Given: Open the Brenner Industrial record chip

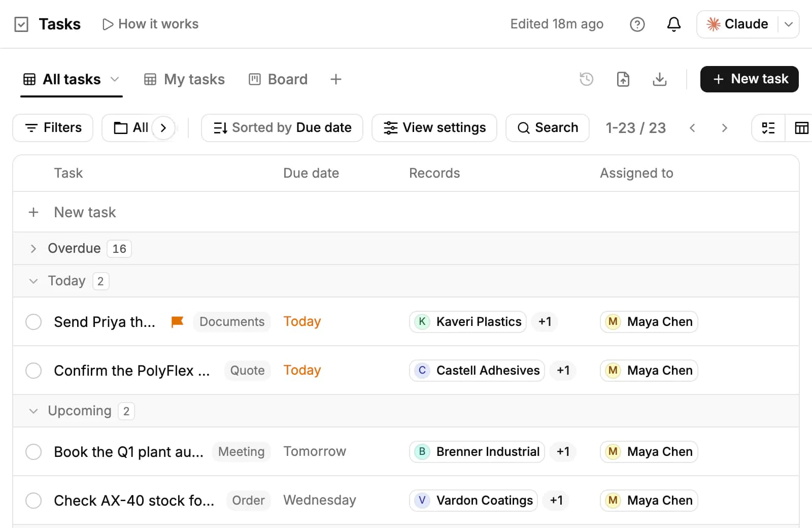Looking at the screenshot, I should [x=477, y=452].
